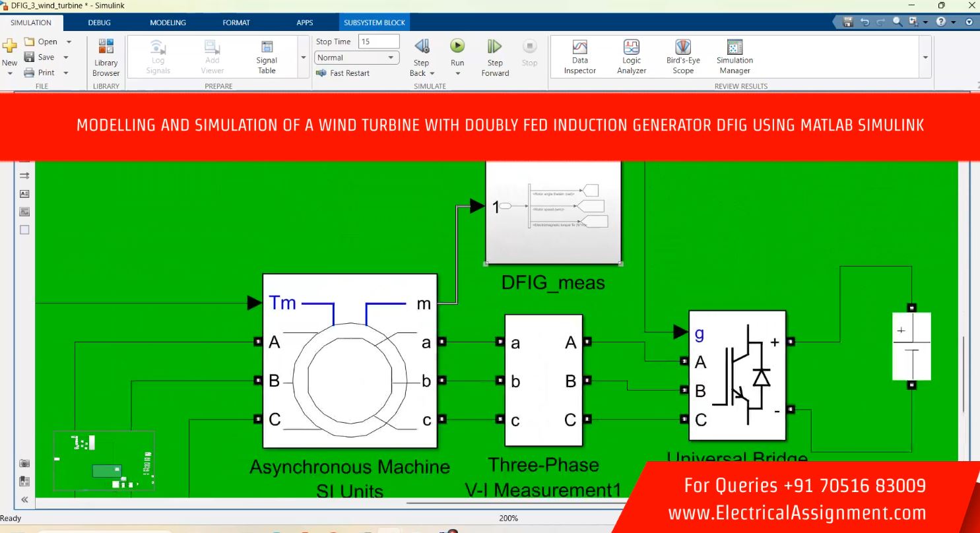The image size is (980, 533).
Task: Run the simulation with the green play button
Action: point(457,46)
